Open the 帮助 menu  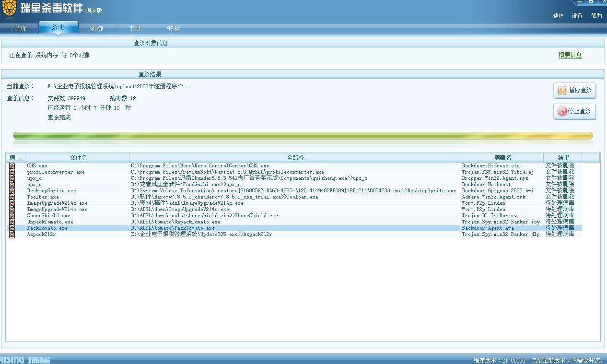tap(596, 16)
